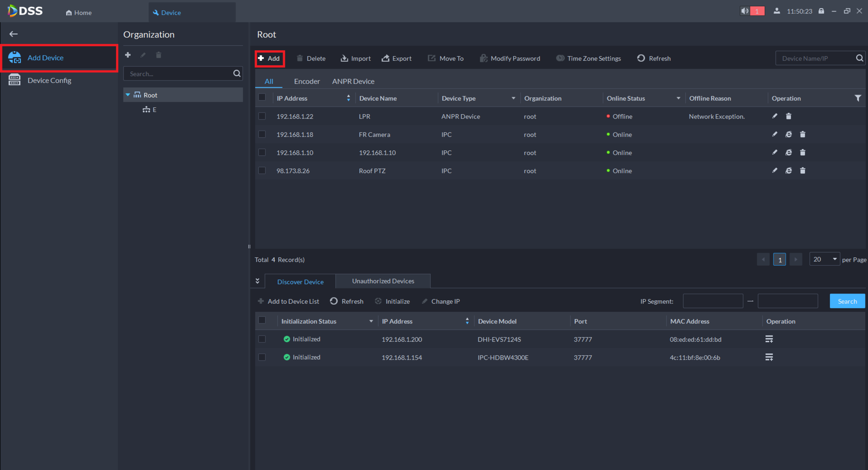
Task: Open the Unauthorized Devices tab
Action: point(383,281)
